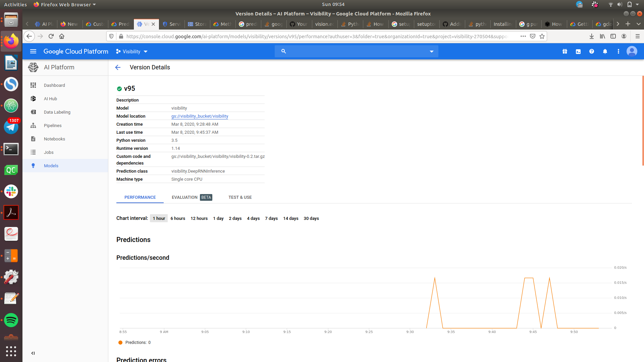The height and width of the screenshot is (362, 644).
Task: Click the notifications bell icon
Action: [605, 52]
